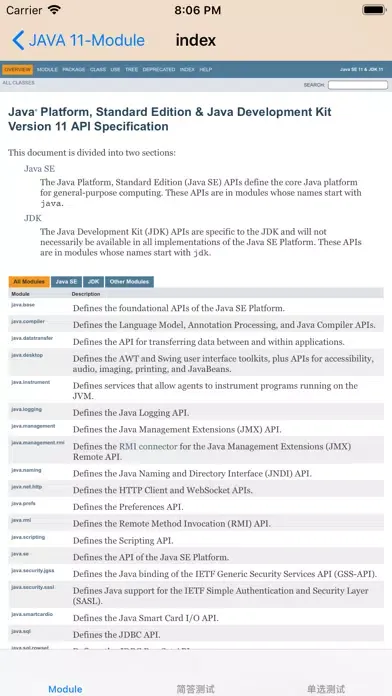Viewport: 392px width, 696px height.
Task: Open the java.security.jgss module link
Action: pyautogui.click(x=33, y=570)
